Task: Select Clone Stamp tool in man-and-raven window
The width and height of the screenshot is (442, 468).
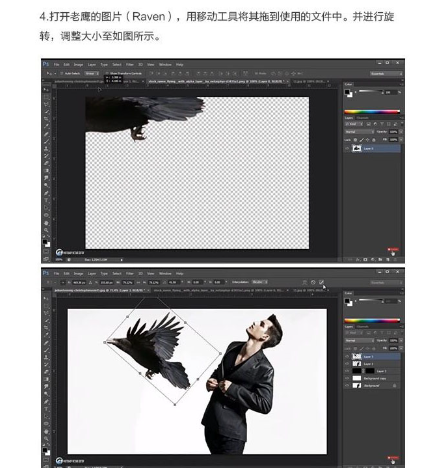Action: tap(46, 357)
